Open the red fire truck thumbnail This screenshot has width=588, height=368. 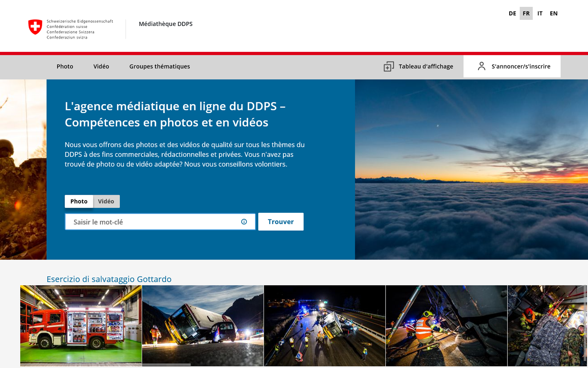click(81, 325)
